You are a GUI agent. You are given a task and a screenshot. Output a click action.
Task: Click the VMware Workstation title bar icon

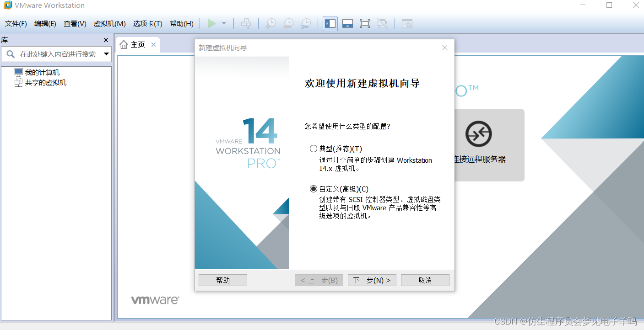click(x=8, y=5)
